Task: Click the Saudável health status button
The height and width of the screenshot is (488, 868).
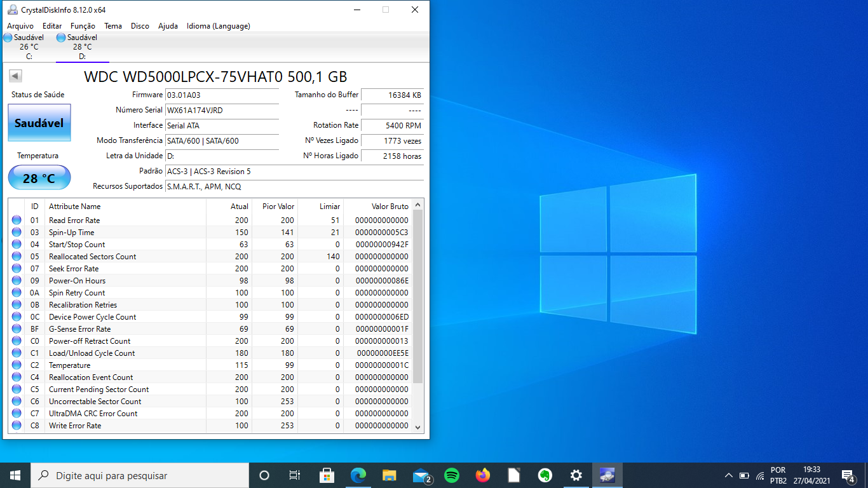Action: pyautogui.click(x=39, y=123)
